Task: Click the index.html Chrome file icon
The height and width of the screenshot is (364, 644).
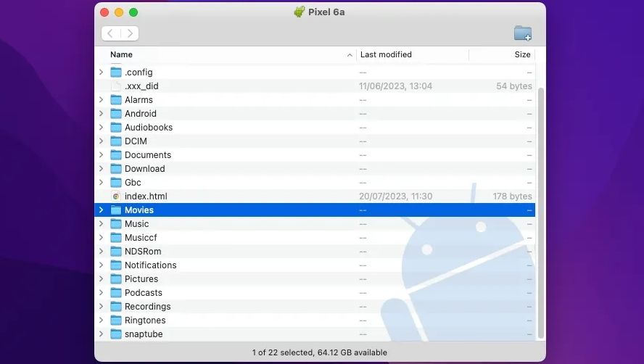Action: 116,196
